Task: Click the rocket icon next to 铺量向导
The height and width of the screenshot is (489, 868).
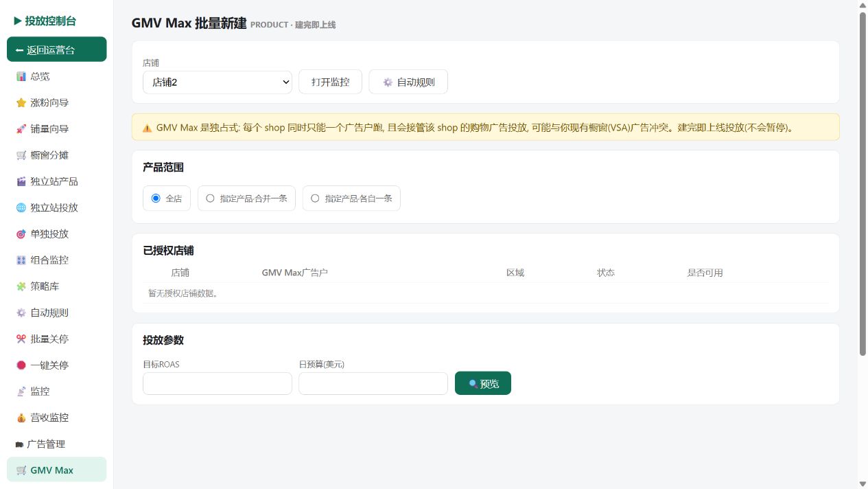Action: [x=21, y=129]
